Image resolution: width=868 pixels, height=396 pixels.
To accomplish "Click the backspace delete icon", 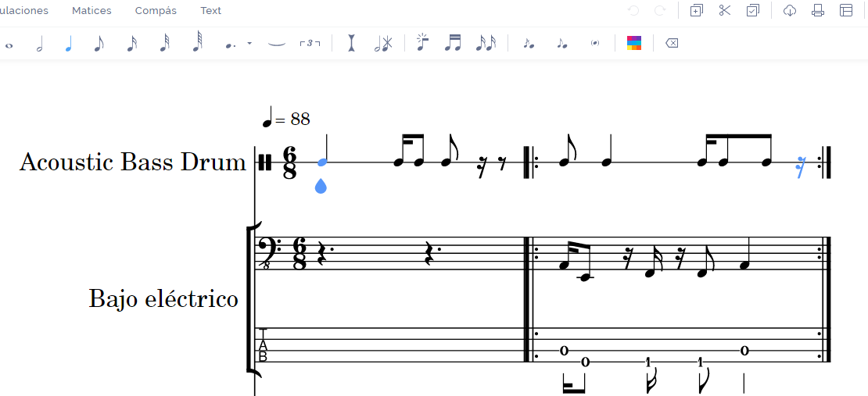I will click(x=671, y=44).
